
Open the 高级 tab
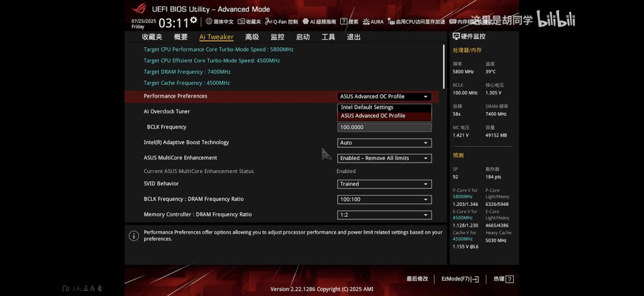(252, 37)
